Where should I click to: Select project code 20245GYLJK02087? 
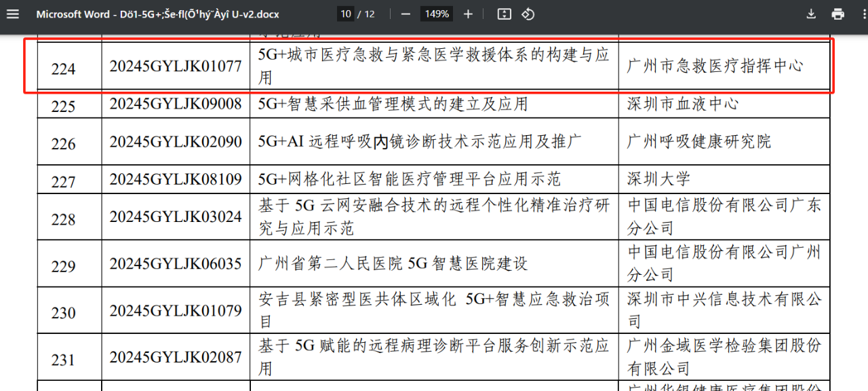coord(176,357)
